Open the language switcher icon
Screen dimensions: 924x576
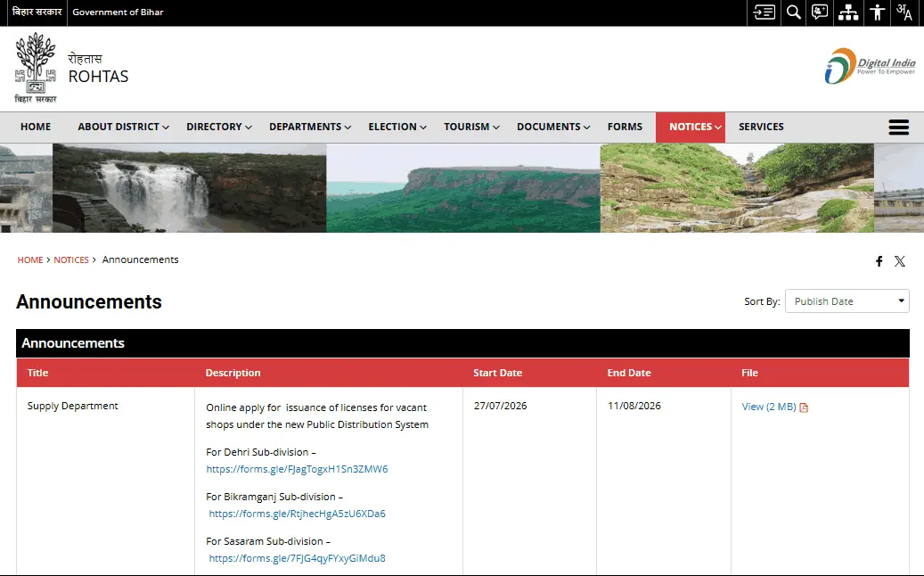point(904,12)
